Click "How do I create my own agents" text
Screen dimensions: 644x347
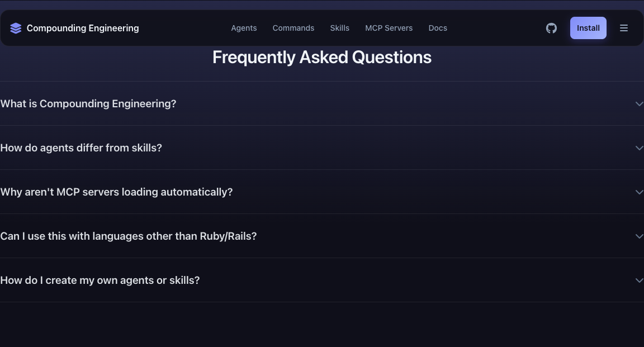coord(100,281)
